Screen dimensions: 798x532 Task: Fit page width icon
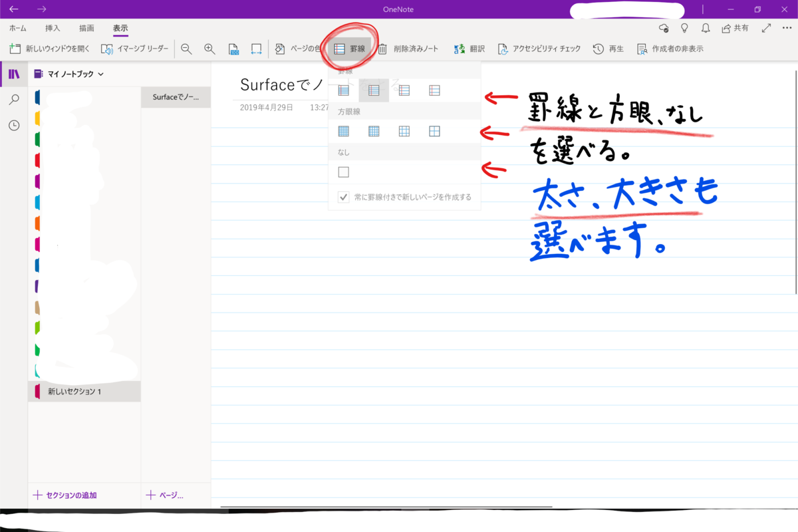tap(256, 49)
